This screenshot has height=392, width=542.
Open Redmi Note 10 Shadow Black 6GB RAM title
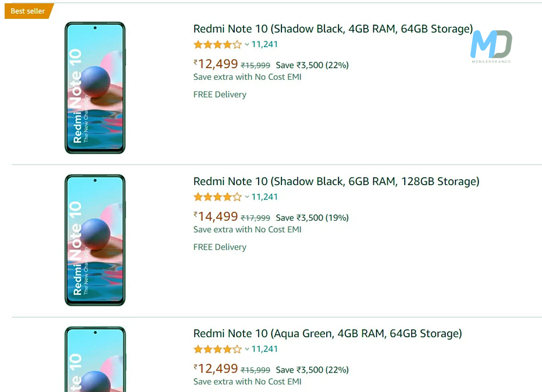pyautogui.click(x=336, y=181)
